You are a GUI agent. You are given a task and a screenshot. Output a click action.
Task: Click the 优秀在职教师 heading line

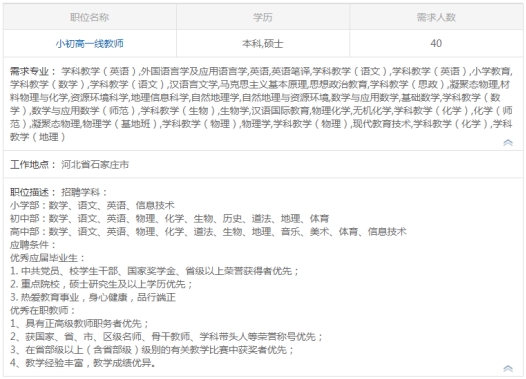(43, 311)
